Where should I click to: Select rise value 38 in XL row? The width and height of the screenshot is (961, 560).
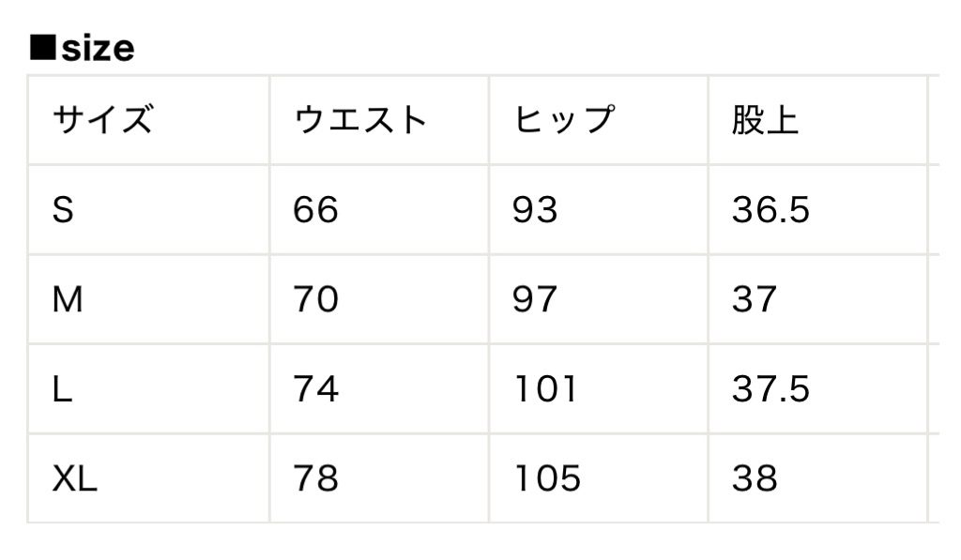click(755, 480)
